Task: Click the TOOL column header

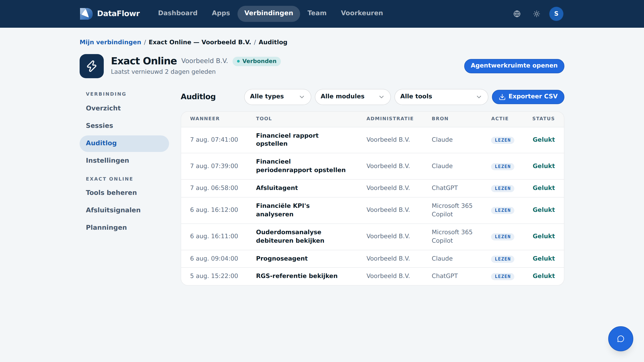Action: click(264, 119)
